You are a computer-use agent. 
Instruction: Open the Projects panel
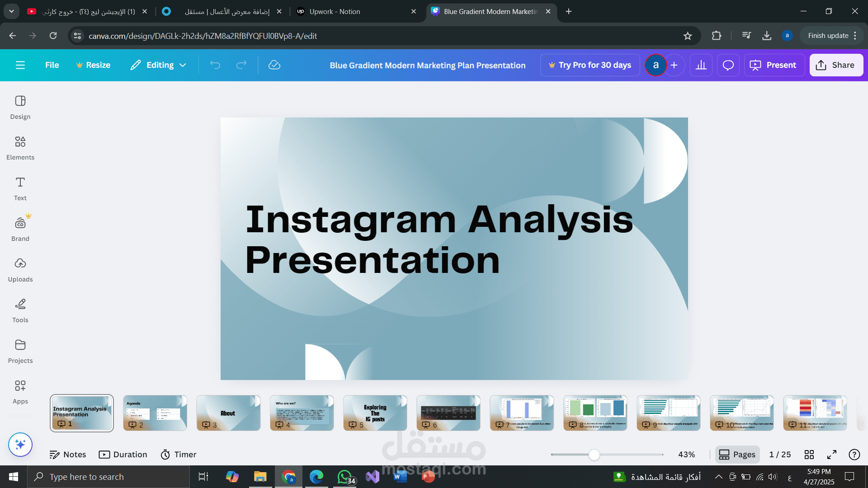[20, 352]
